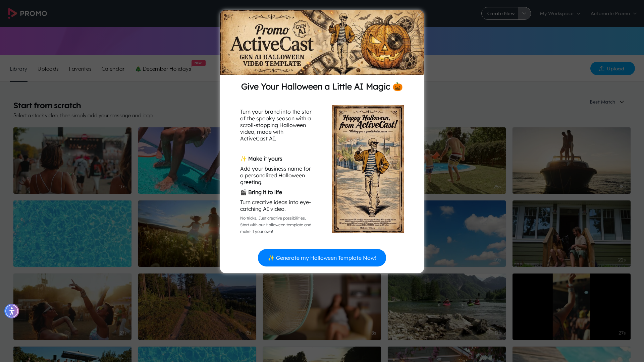The height and width of the screenshot is (362, 644).
Task: Select the backyard pool 25s video
Action: pos(465,161)
